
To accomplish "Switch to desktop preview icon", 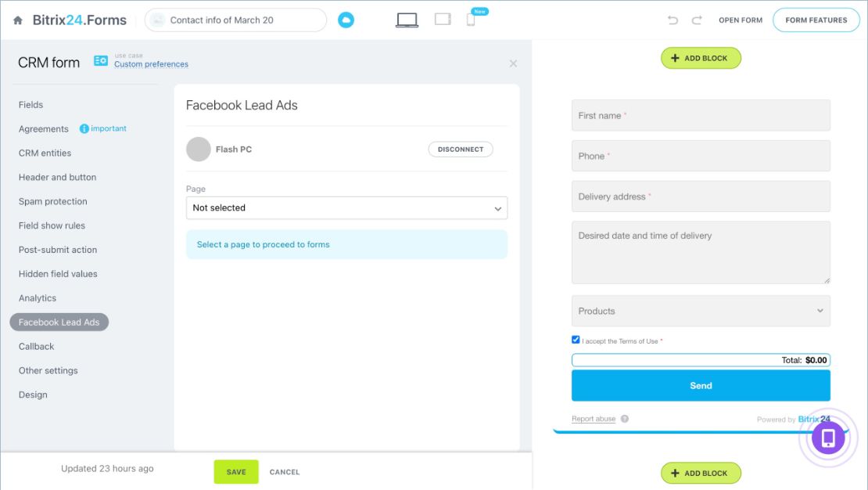I will [x=407, y=20].
